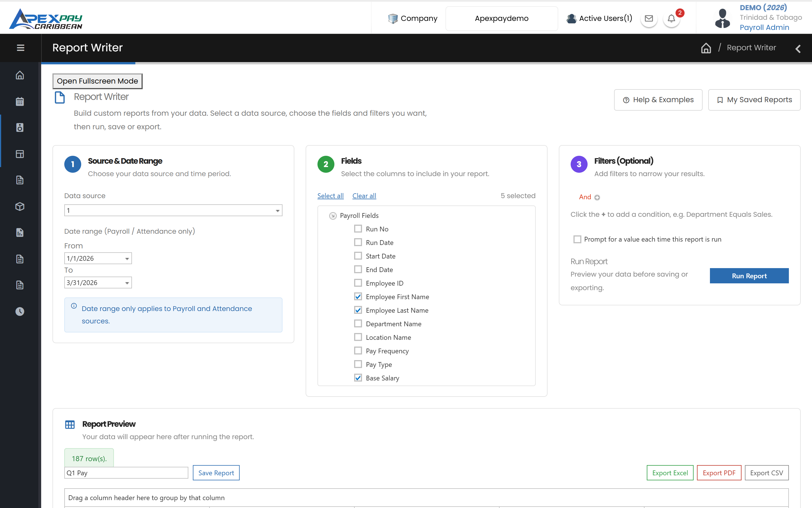Open the bar chart document sidebar icon

(x=20, y=233)
